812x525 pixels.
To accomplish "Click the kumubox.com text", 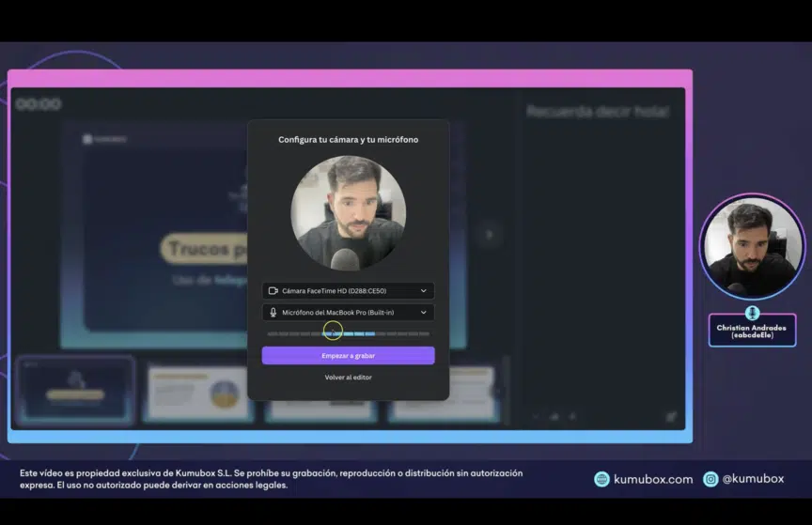I will tap(653, 479).
